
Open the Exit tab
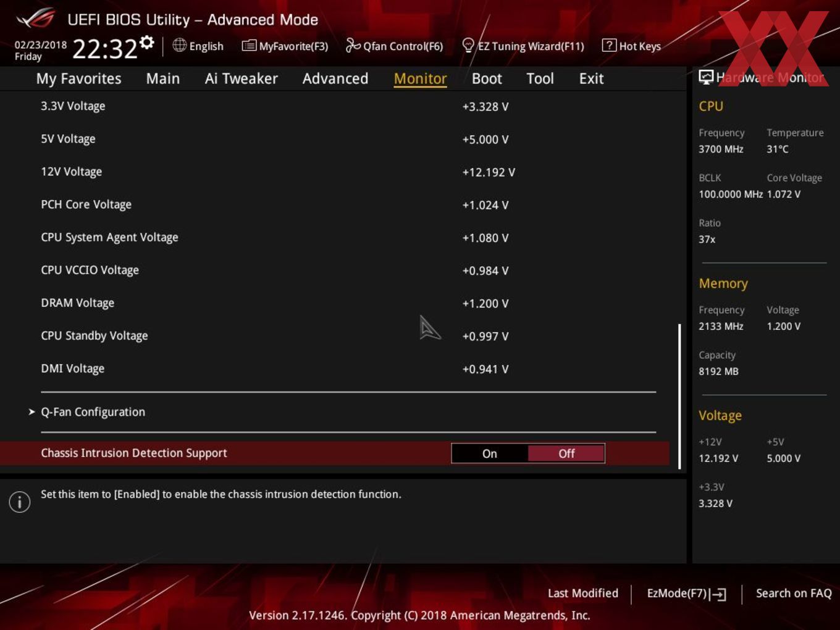[x=591, y=78]
